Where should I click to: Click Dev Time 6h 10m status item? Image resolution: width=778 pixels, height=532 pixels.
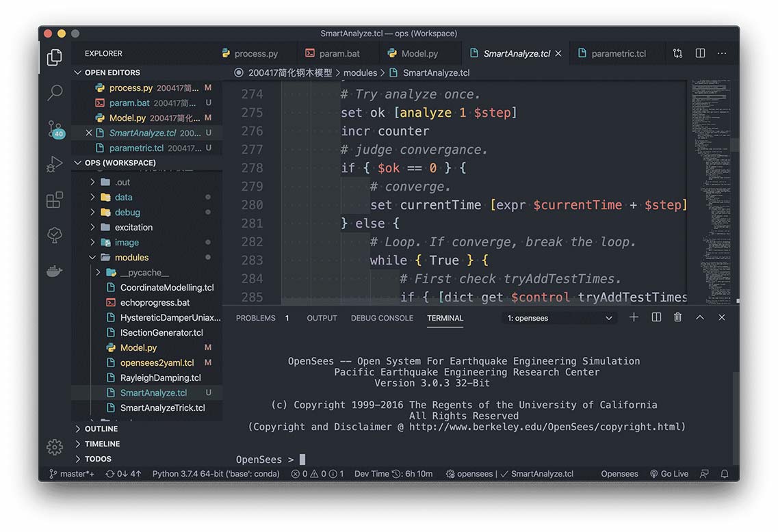[393, 473]
